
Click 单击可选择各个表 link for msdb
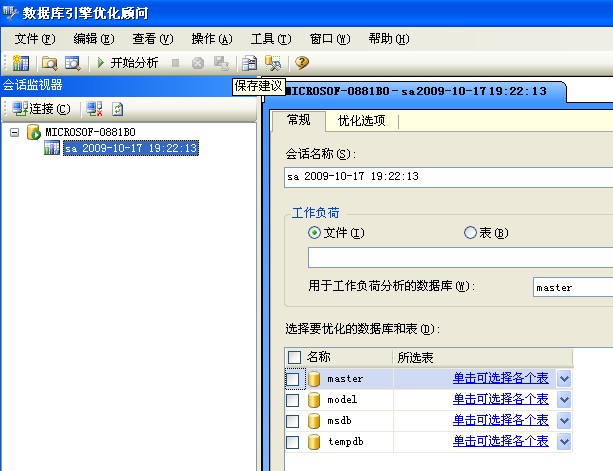pos(501,420)
